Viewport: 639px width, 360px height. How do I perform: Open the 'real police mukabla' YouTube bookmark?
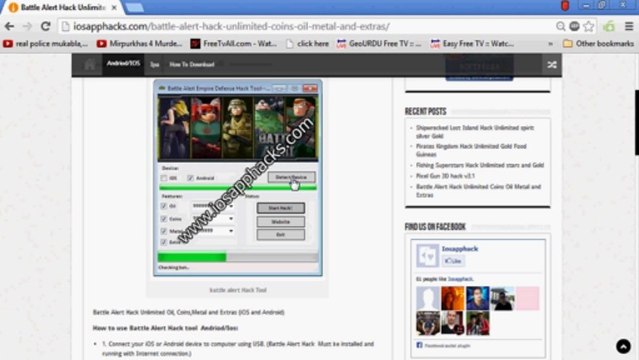pos(46,44)
